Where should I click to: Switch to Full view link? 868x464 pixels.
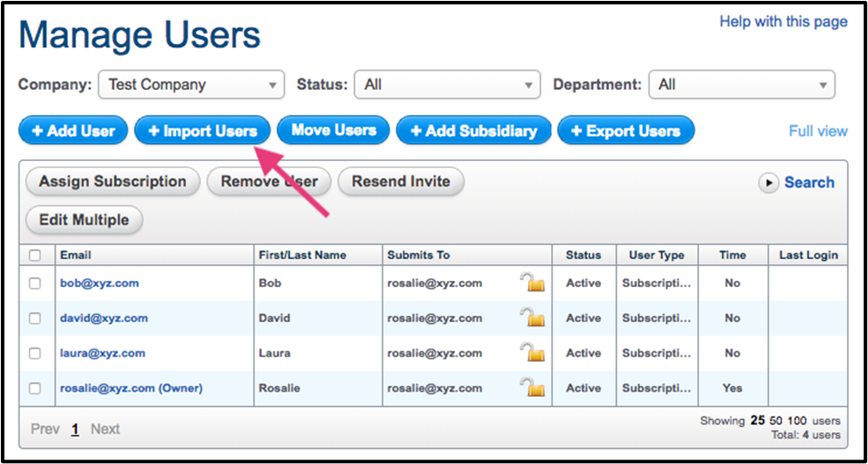[x=818, y=131]
